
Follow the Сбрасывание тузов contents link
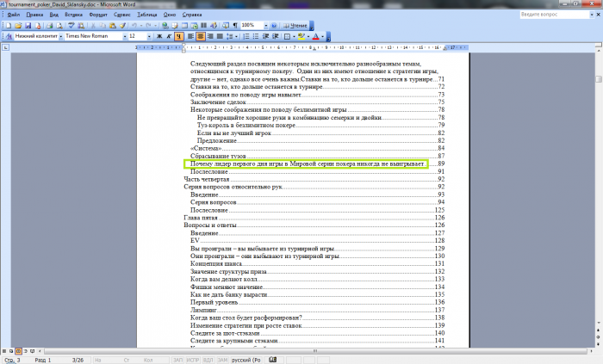tap(317, 156)
